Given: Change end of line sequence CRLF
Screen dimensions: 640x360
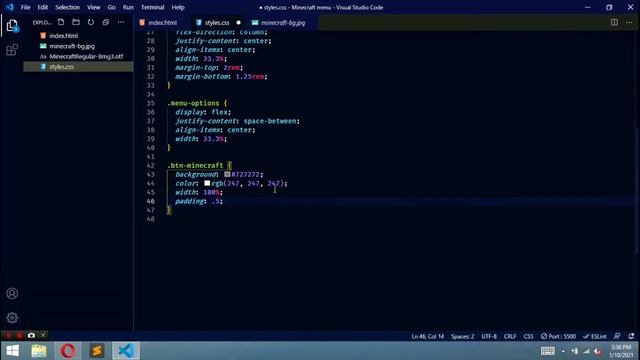Looking at the screenshot, I should coord(510,336).
